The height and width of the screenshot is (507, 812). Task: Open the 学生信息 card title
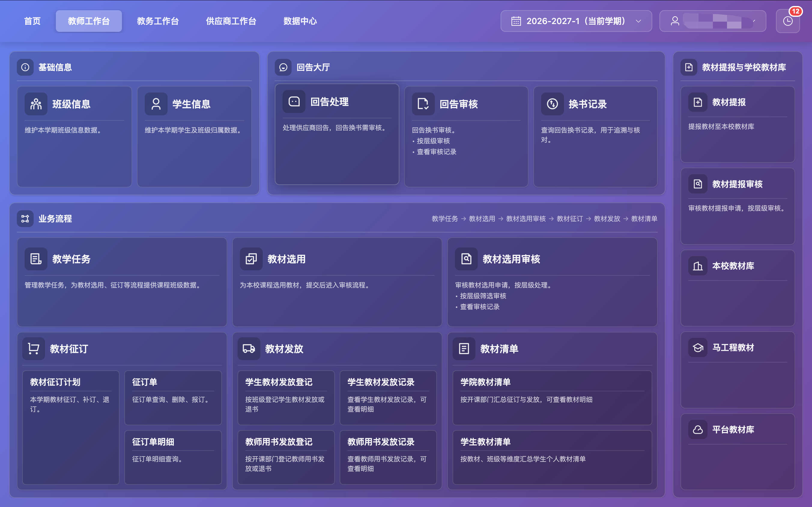click(191, 104)
